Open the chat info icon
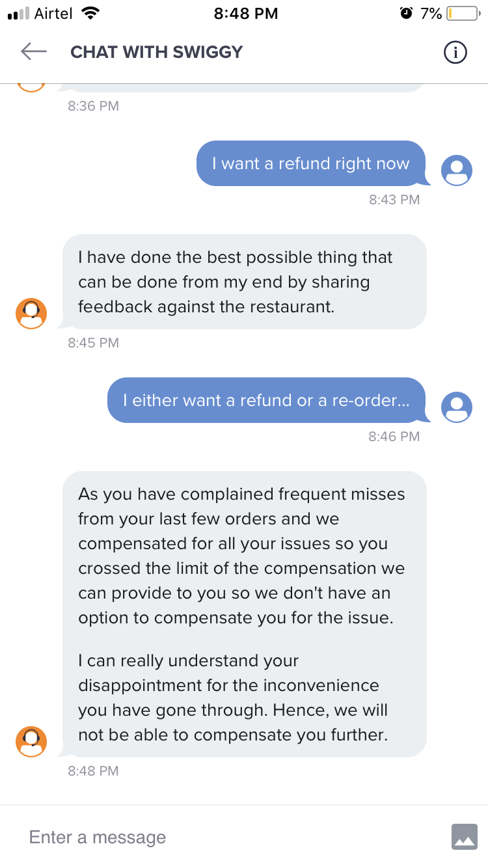 click(x=455, y=53)
